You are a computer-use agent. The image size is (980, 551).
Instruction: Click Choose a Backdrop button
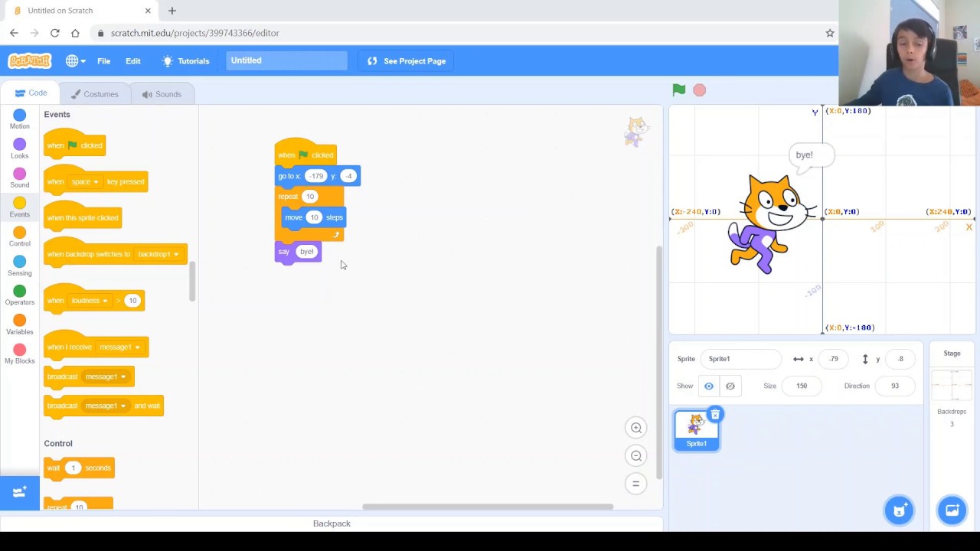[x=952, y=510]
